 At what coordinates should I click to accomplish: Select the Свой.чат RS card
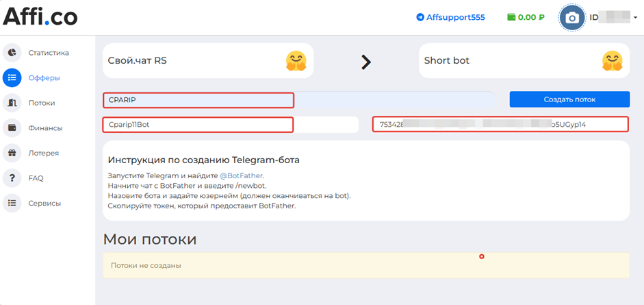pyautogui.click(x=208, y=61)
